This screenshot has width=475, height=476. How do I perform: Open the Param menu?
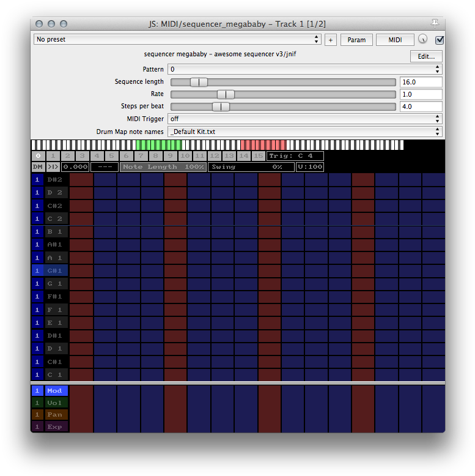pyautogui.click(x=356, y=40)
